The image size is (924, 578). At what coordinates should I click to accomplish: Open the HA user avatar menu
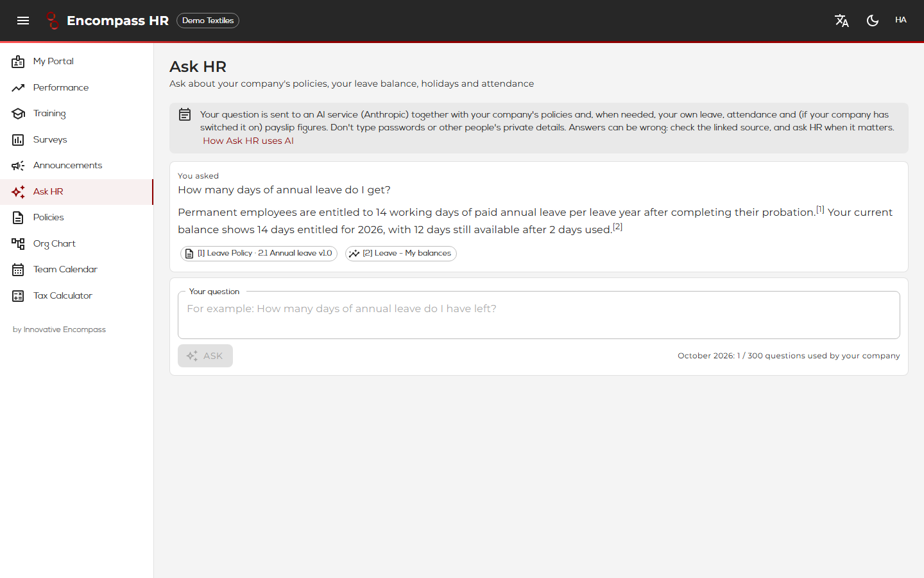pyautogui.click(x=901, y=20)
